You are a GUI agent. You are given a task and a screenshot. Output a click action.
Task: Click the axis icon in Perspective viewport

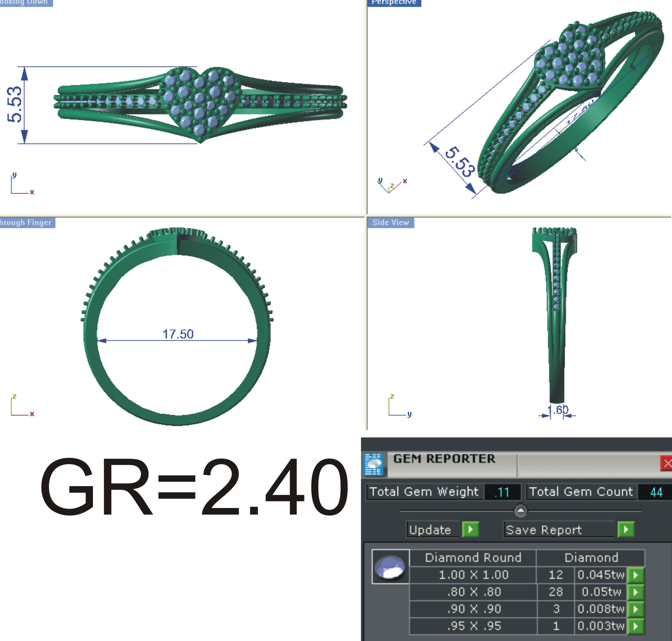pos(392,185)
